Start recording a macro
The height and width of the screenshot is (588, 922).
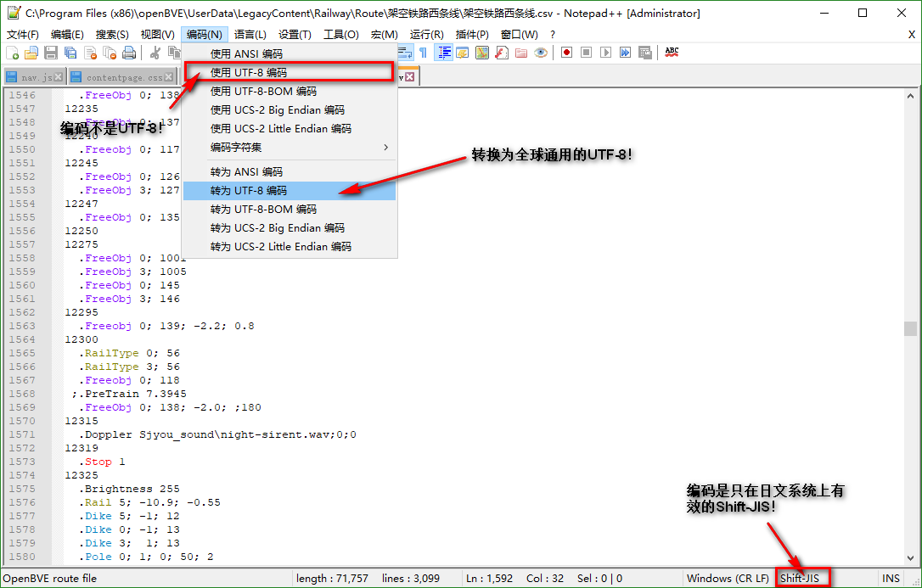point(567,53)
